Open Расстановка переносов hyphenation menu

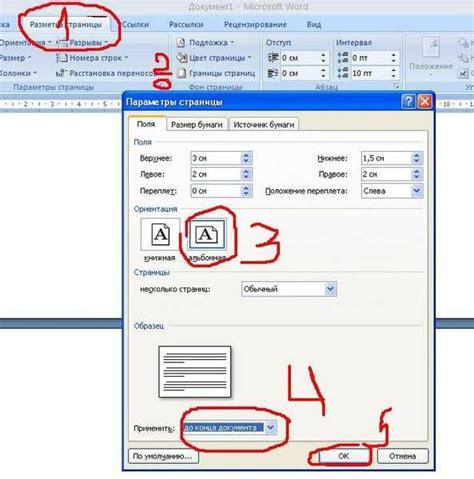pos(105,73)
